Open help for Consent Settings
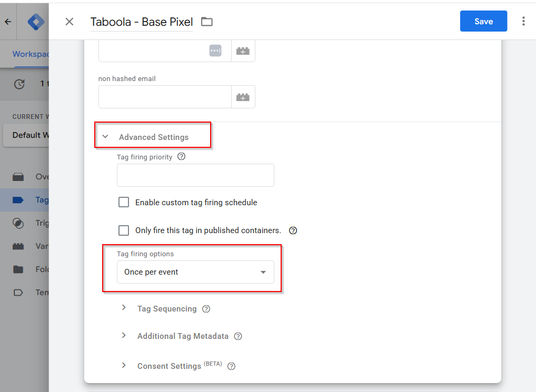Screen dimensions: 536x392 click(232, 366)
